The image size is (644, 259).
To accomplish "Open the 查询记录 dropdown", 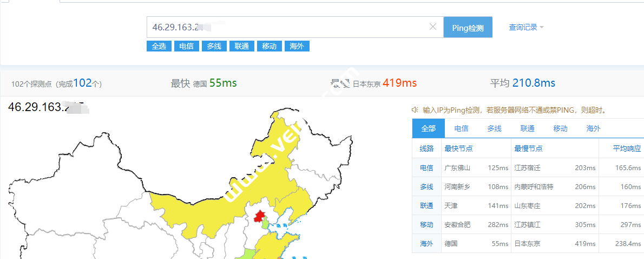I will point(526,27).
